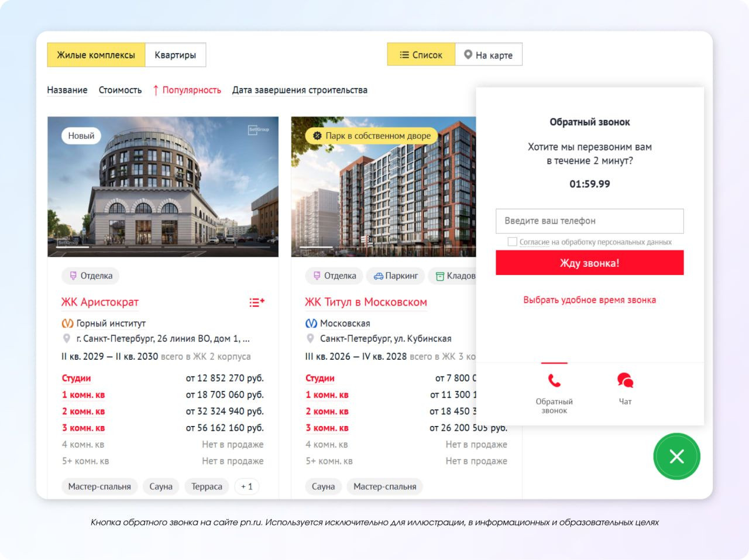Viewport: 749px width, 560px height.
Task: Switch to the Квартиры tab
Action: click(175, 55)
